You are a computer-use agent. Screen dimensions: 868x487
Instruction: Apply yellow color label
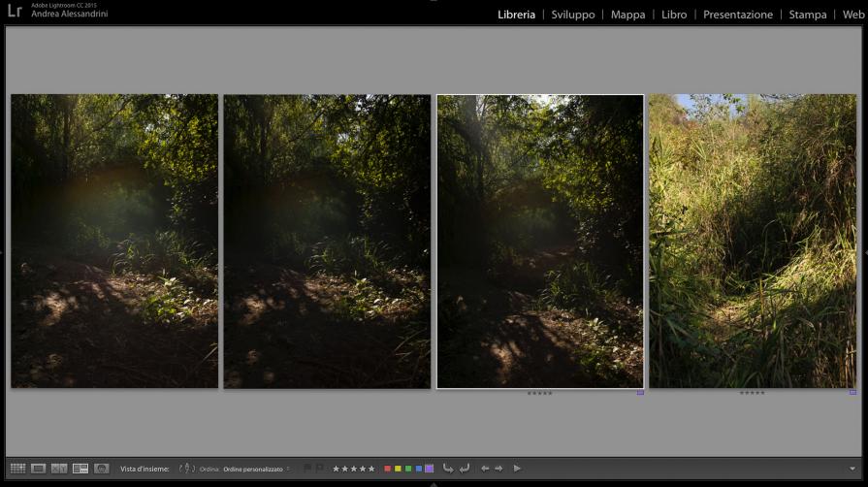click(398, 469)
